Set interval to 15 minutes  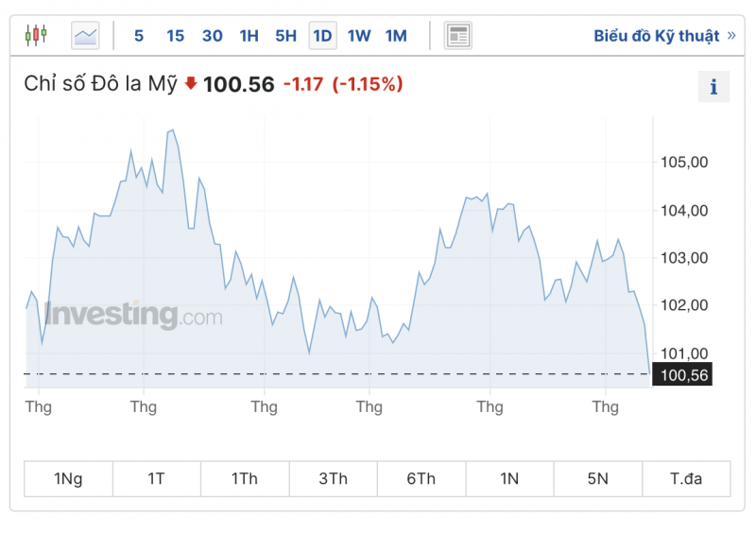tap(175, 36)
